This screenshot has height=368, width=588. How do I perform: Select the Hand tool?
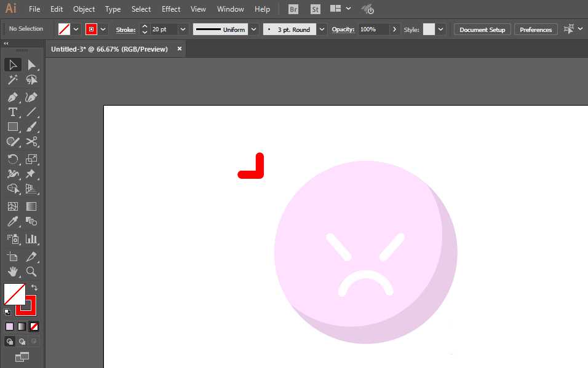point(13,272)
